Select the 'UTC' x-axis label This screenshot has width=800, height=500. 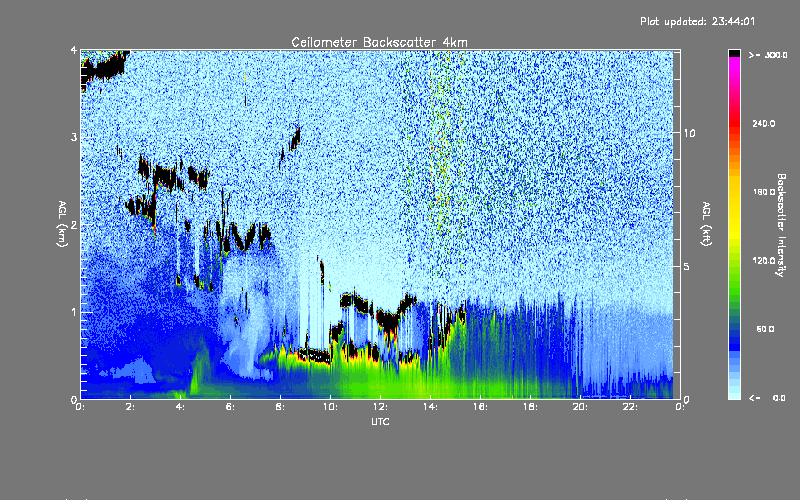pos(380,421)
